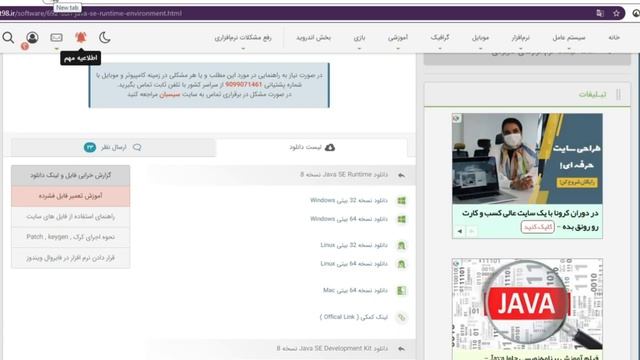This screenshot has height=360, width=640.
Task: Open the user account profile icon
Action: pos(32,38)
